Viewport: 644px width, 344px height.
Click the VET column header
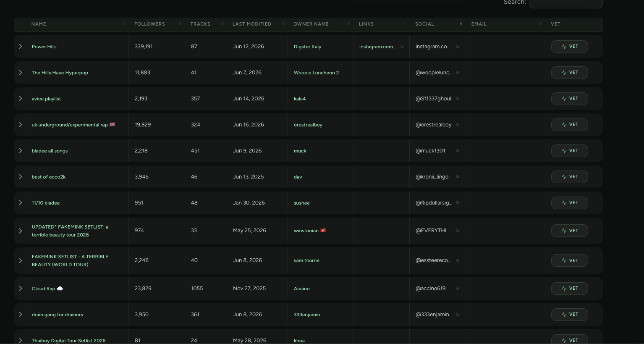coord(555,24)
